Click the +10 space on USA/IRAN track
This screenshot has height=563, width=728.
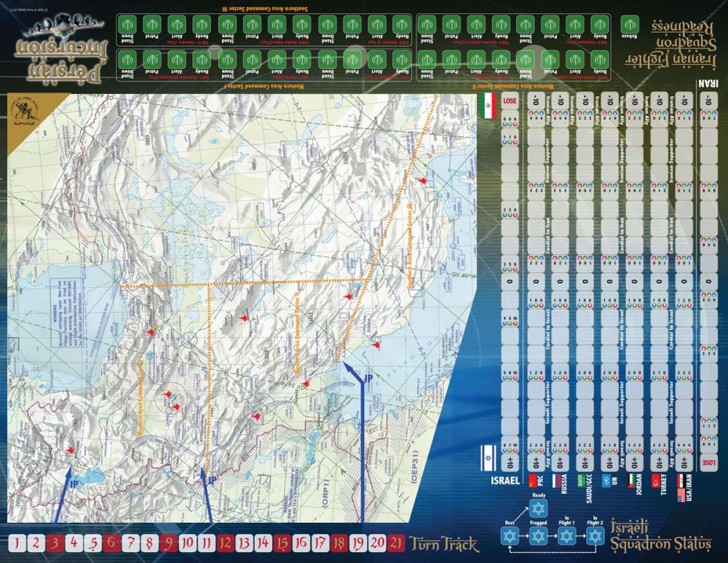coord(684,463)
